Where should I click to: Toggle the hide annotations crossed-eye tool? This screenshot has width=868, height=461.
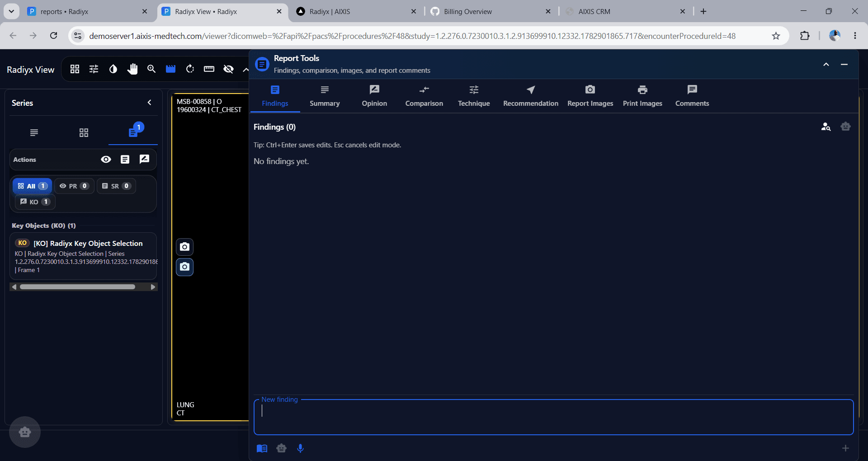tap(228, 69)
